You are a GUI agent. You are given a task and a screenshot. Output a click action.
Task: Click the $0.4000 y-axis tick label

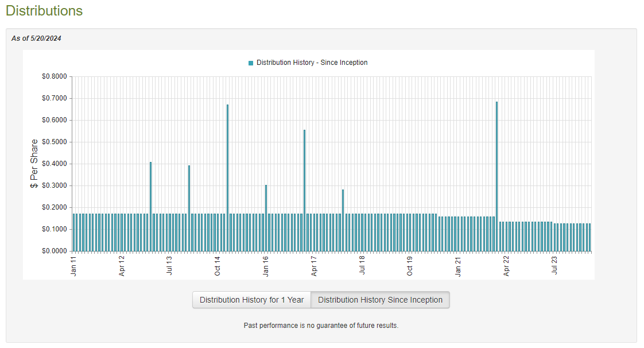click(x=55, y=164)
